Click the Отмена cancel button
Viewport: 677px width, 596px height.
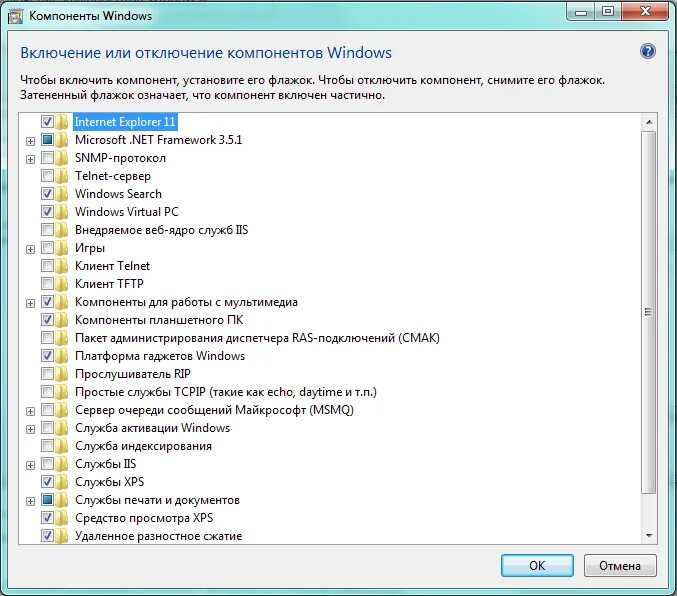[620, 565]
